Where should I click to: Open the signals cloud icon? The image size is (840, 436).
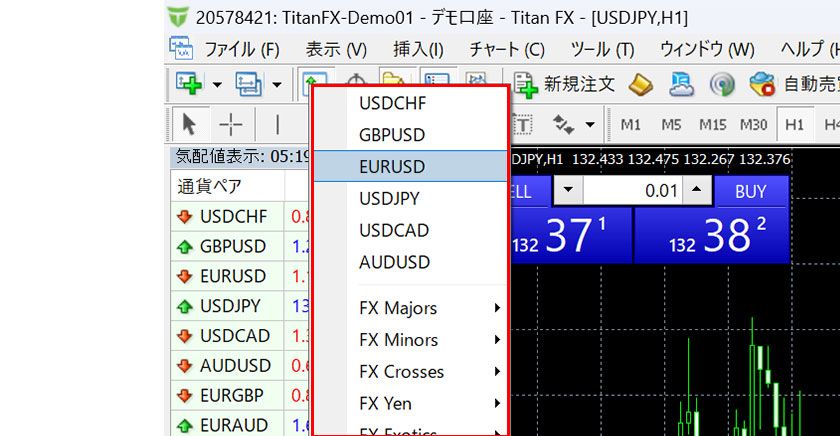pyautogui.click(x=681, y=85)
